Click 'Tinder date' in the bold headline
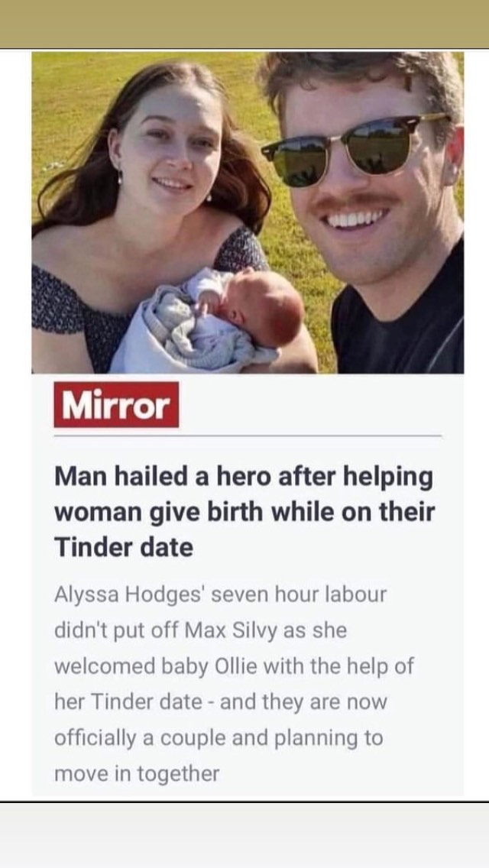489x868 pixels. [x=124, y=548]
